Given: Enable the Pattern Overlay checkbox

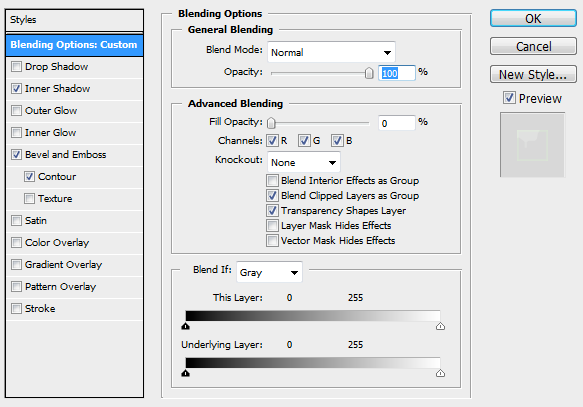Looking at the screenshot, I should click(x=16, y=287).
